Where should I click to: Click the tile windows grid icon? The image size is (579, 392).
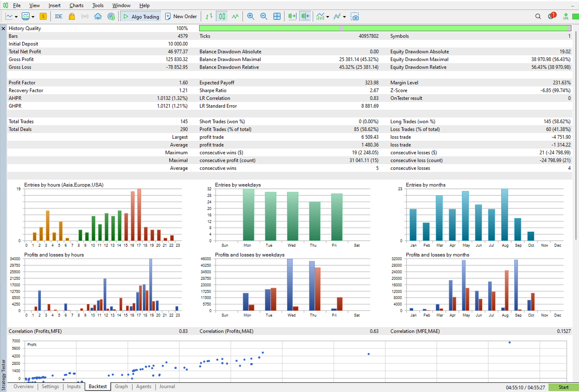[x=277, y=16]
